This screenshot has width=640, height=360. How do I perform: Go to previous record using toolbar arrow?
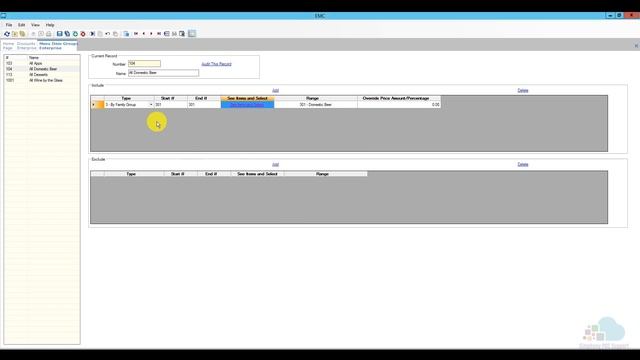coord(144,34)
